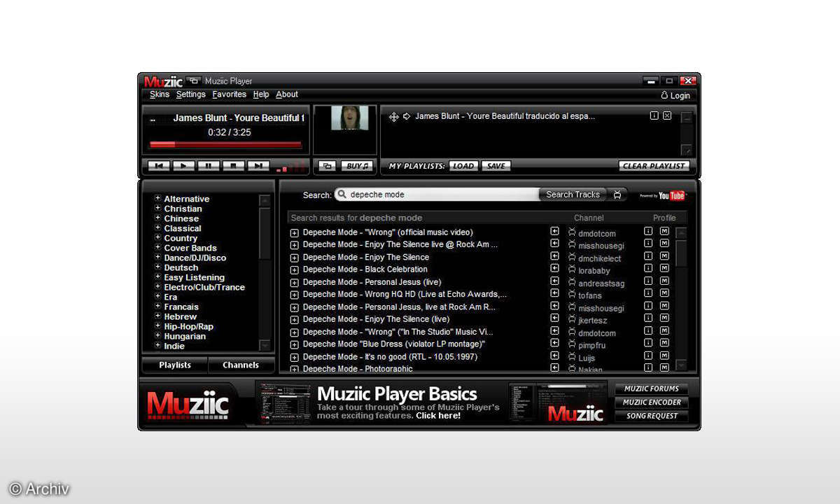Hit the Play button

click(184, 166)
